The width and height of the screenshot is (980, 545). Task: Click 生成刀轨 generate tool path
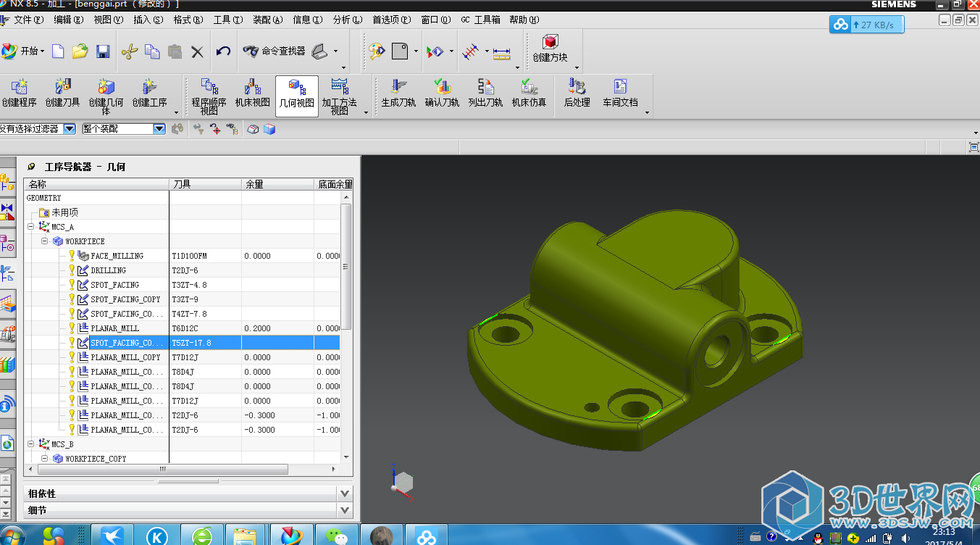coord(399,93)
